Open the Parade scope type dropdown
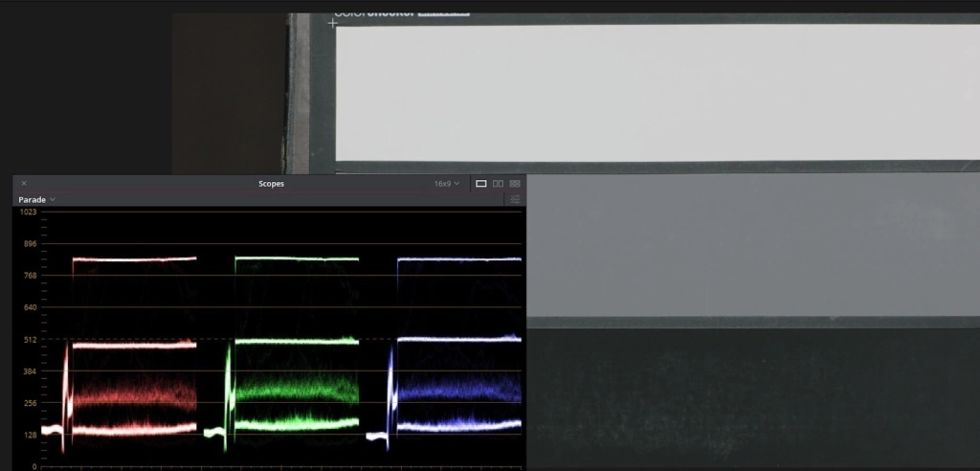Viewport: 980px width, 471px height. point(37,200)
